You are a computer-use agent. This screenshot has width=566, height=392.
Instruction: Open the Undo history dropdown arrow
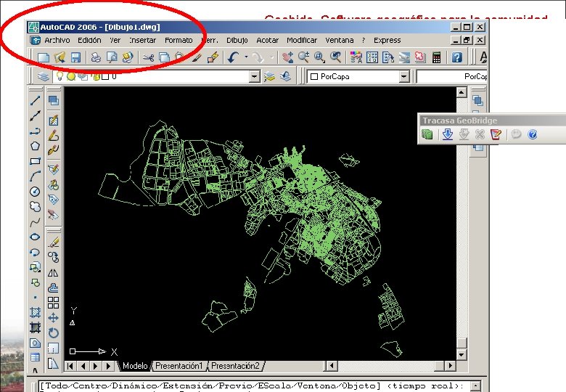[246, 57]
